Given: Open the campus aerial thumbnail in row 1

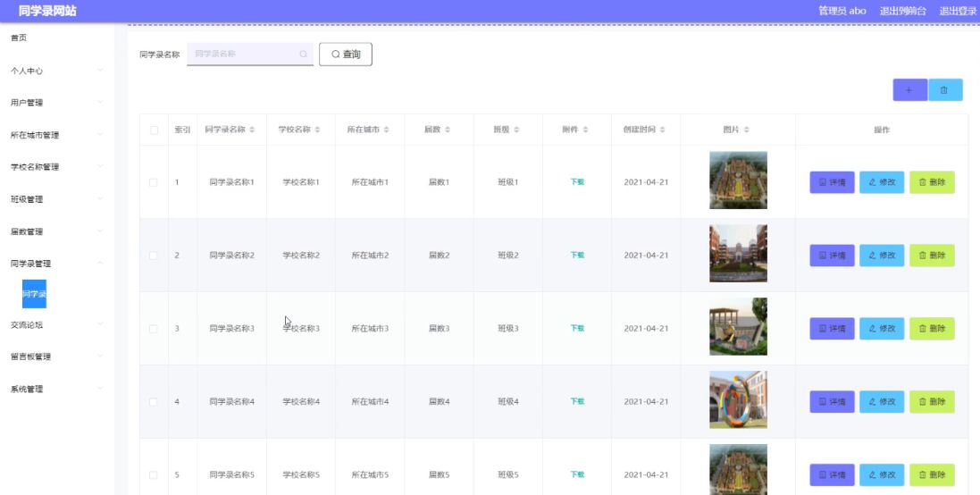Looking at the screenshot, I should pyautogui.click(x=738, y=180).
